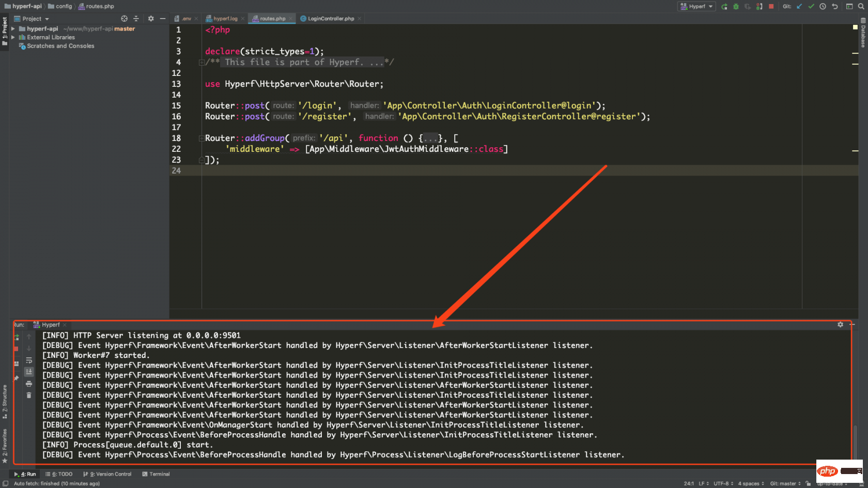Image resolution: width=868 pixels, height=488 pixels.
Task: Click the green Debug bug icon
Action: 736,6
